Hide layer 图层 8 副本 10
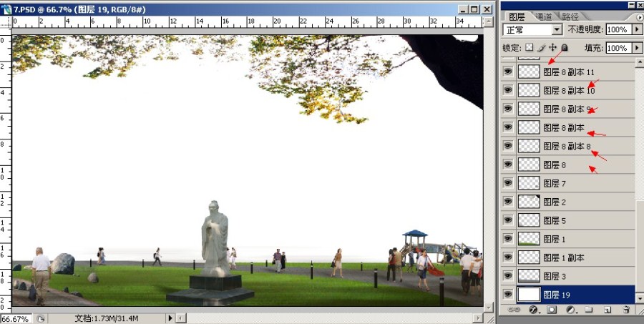 coord(508,90)
